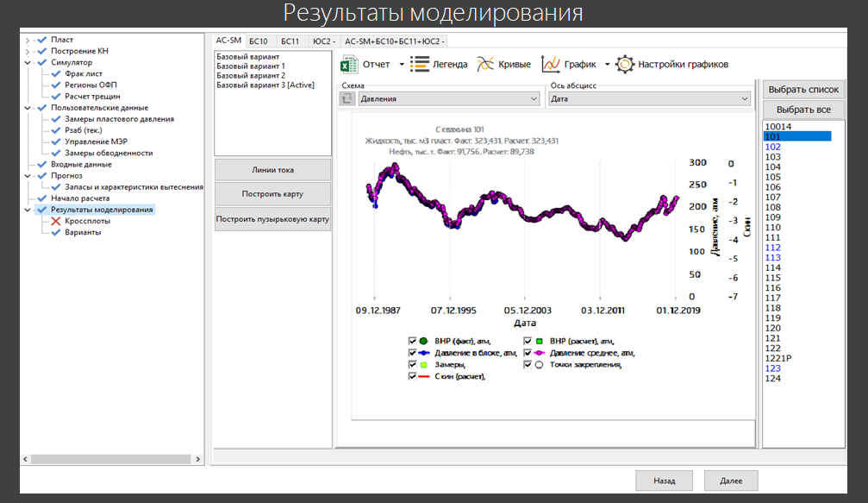The height and width of the screenshot is (503, 868).
Task: Click the checkmark icon beside Управление МЭР
Action: tap(55, 141)
